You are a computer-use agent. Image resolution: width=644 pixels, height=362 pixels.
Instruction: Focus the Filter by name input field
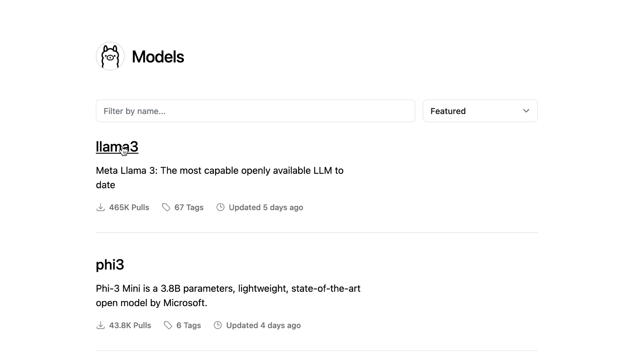tap(255, 111)
